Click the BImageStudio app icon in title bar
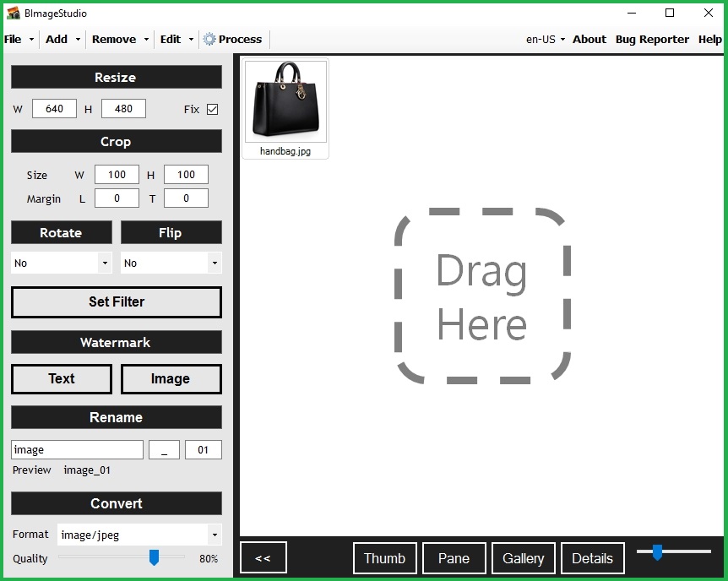The image size is (728, 581). tap(14, 13)
